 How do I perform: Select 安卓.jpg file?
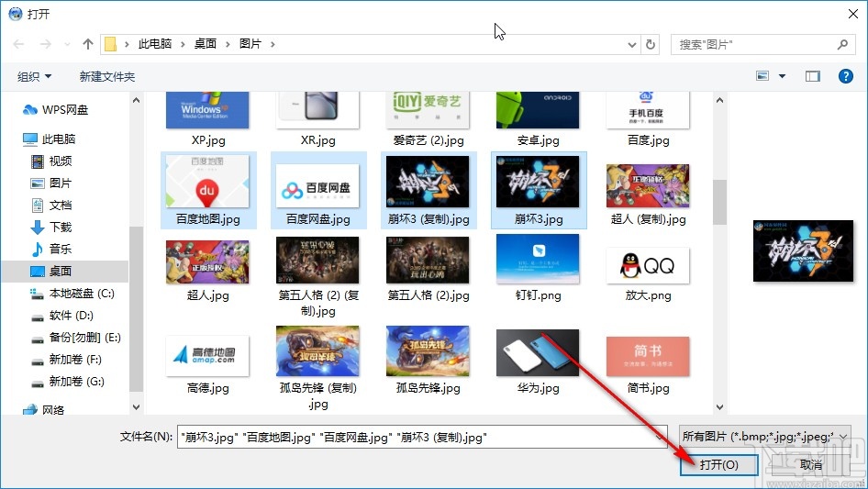pos(538,119)
